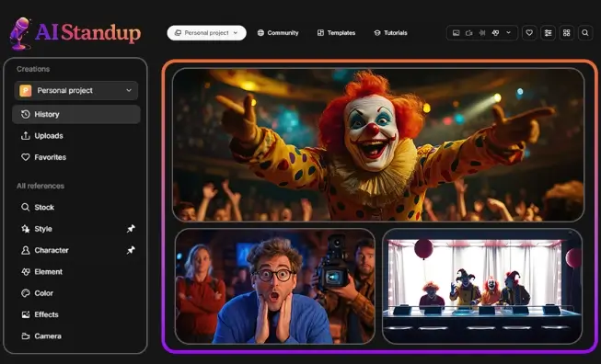
Task: Click the All references section label
Action: [40, 186]
